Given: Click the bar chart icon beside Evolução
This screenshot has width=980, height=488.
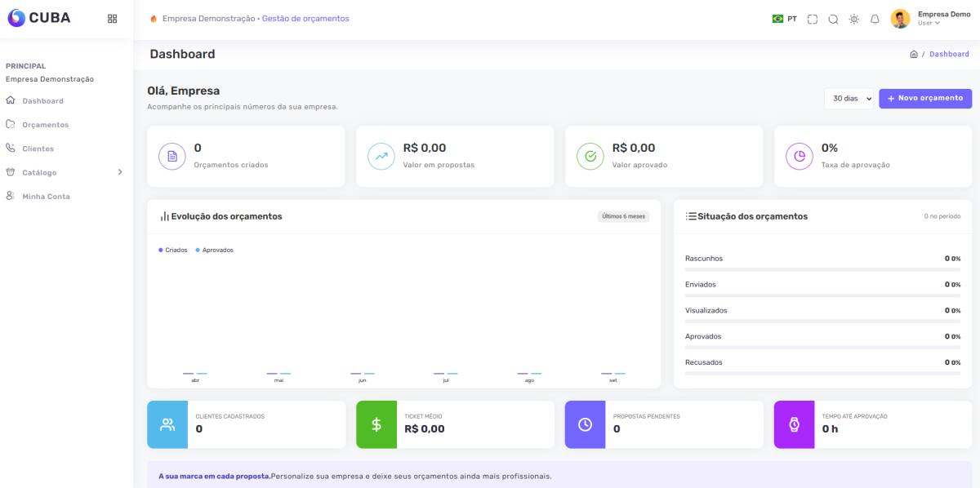Looking at the screenshot, I should [x=164, y=216].
